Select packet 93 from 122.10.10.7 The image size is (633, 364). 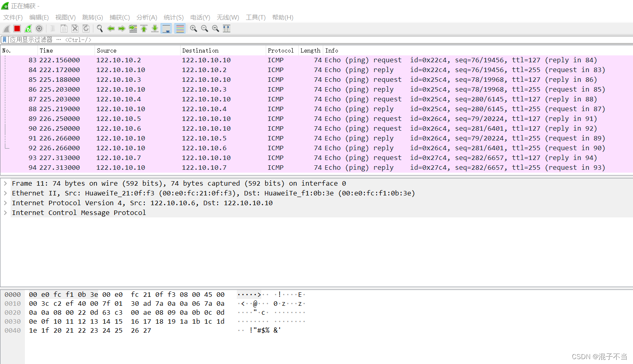[x=316, y=158]
